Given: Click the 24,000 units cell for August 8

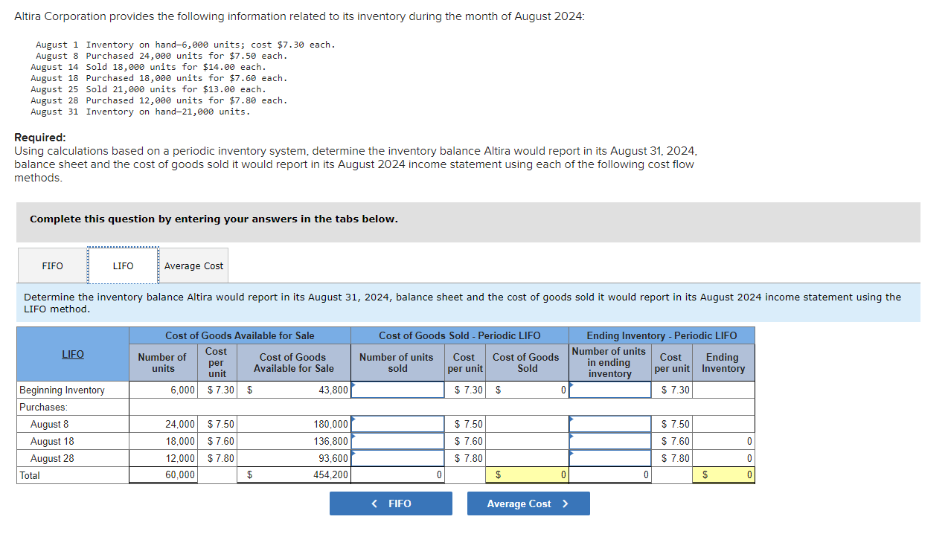Looking at the screenshot, I should (x=163, y=424).
